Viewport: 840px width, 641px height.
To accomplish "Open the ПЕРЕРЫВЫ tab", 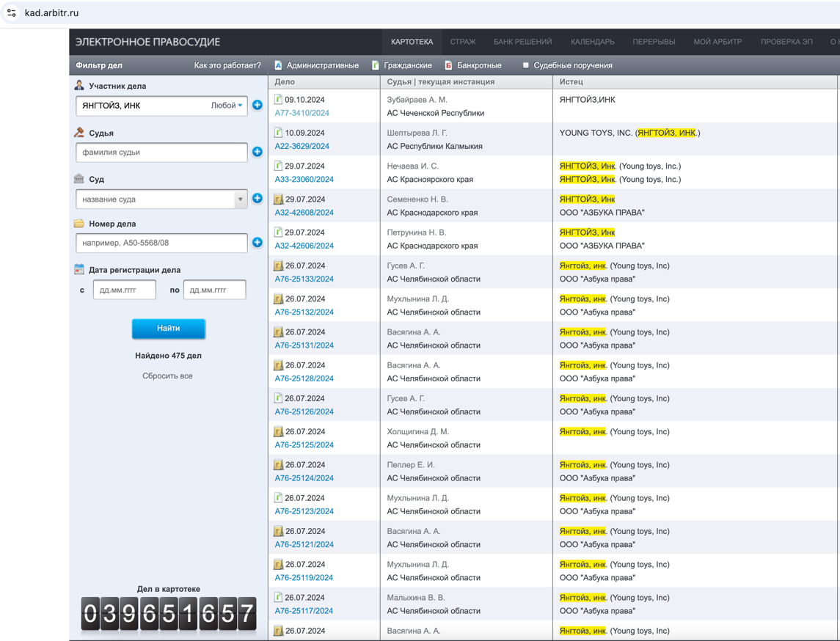I will pyautogui.click(x=654, y=41).
